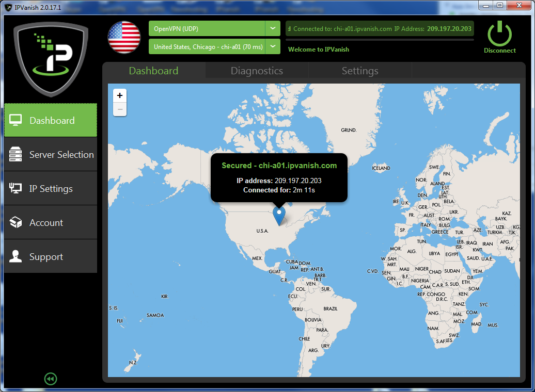Zoom out the map with minus button
Viewport: 535px width, 392px height.
click(x=120, y=109)
